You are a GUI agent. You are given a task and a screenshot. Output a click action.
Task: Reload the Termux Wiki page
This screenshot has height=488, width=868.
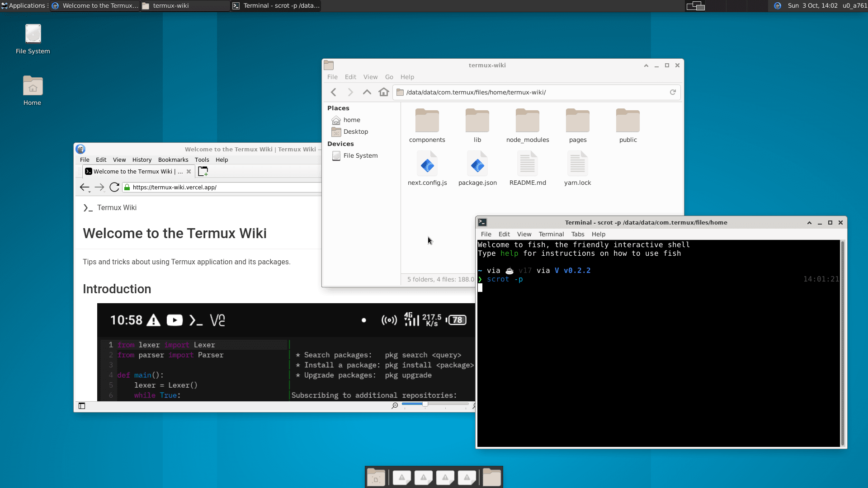(x=114, y=187)
